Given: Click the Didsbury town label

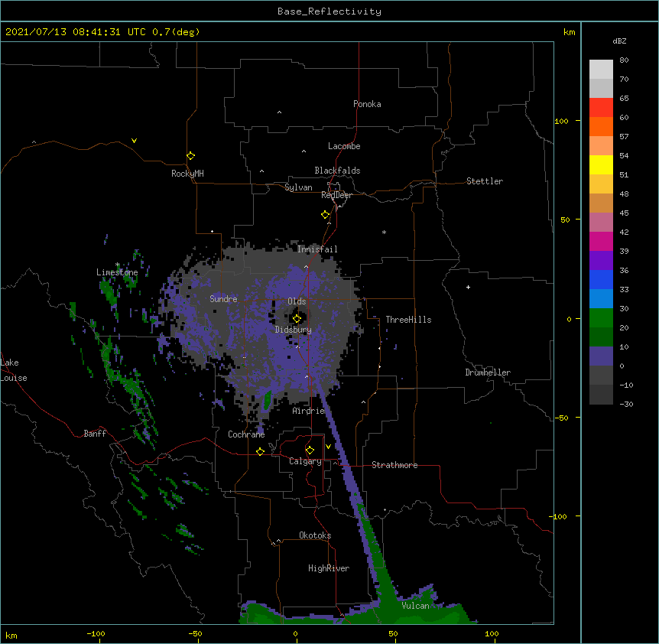Looking at the screenshot, I should click(294, 330).
